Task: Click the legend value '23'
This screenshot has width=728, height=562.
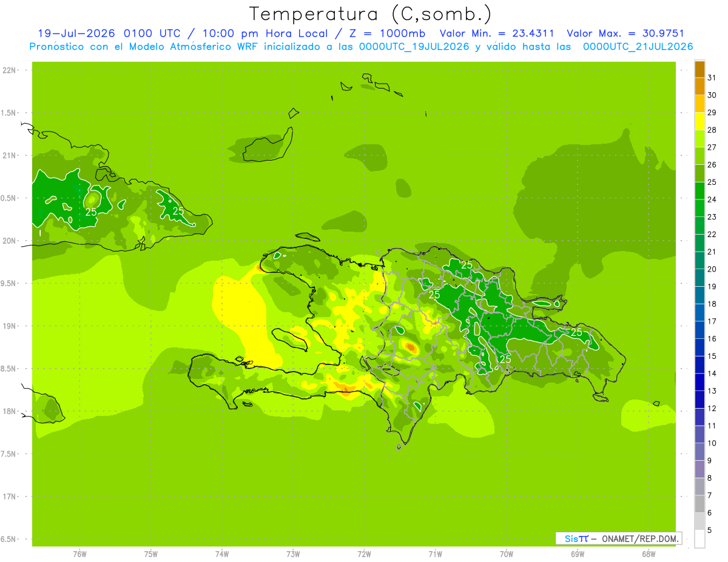Action: coord(712,217)
